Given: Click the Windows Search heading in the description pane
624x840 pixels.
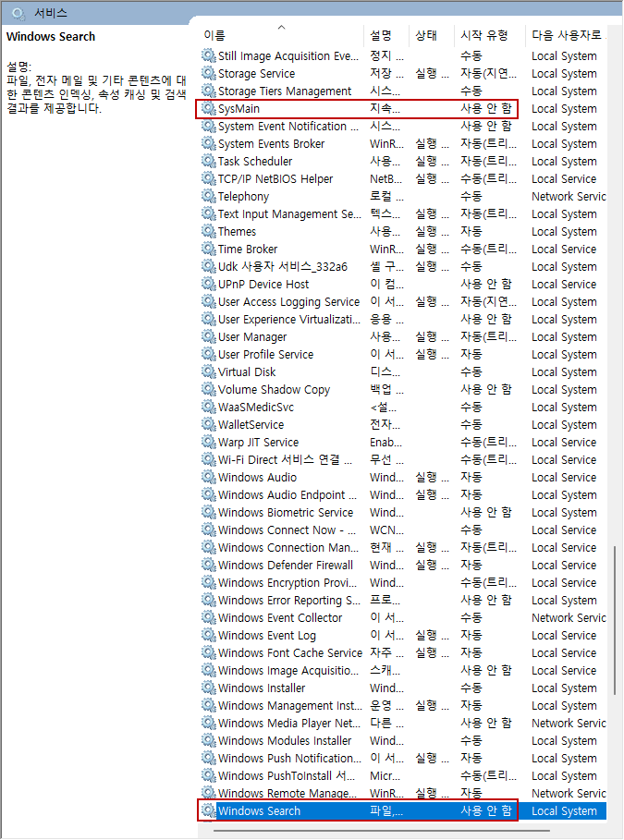Looking at the screenshot, I should (51, 36).
